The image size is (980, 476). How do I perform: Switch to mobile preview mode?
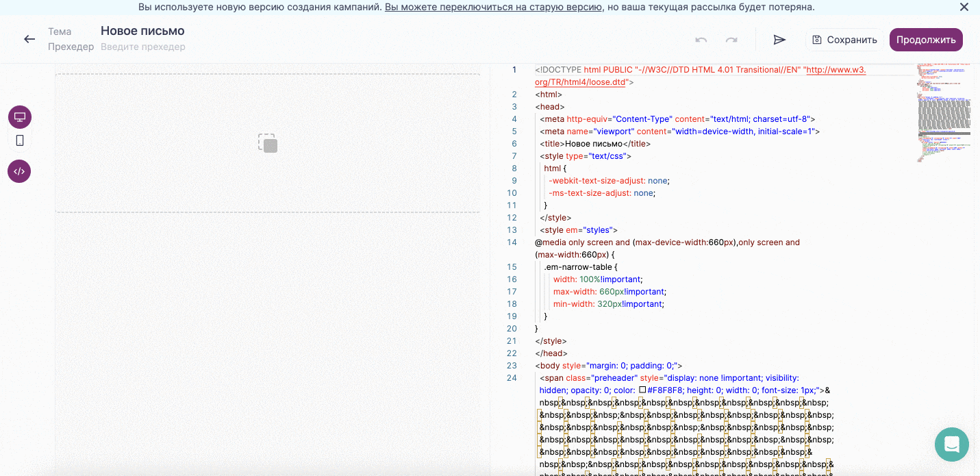click(x=20, y=140)
